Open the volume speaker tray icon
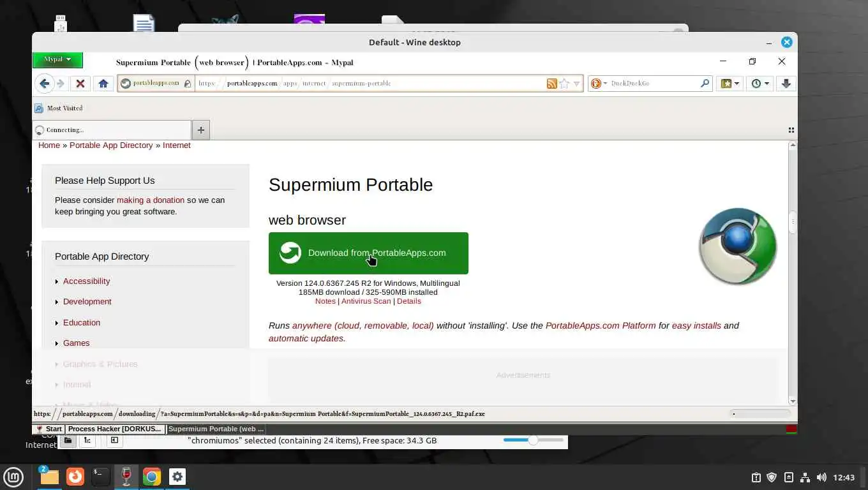The image size is (868, 490). point(821,477)
